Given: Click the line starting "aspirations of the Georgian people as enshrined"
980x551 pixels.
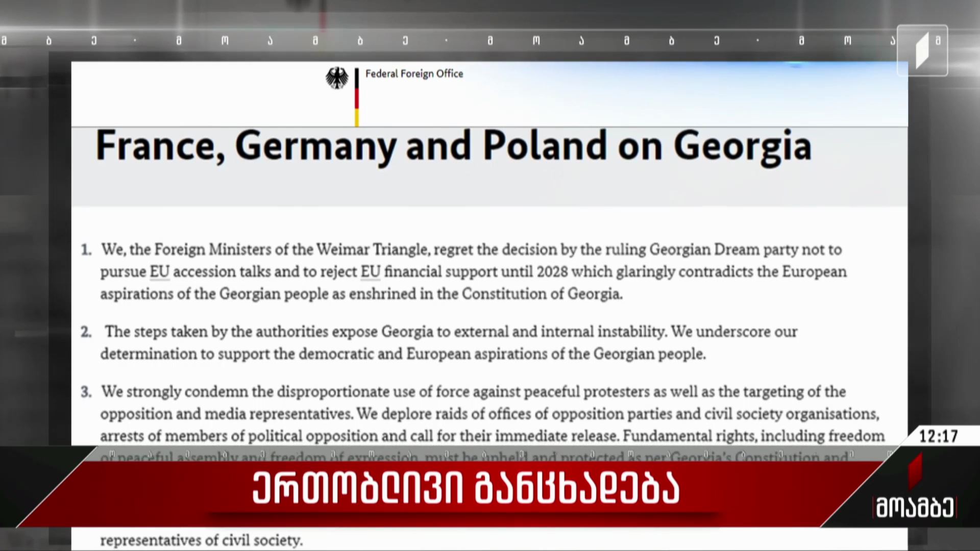Looking at the screenshot, I should coord(361,294).
